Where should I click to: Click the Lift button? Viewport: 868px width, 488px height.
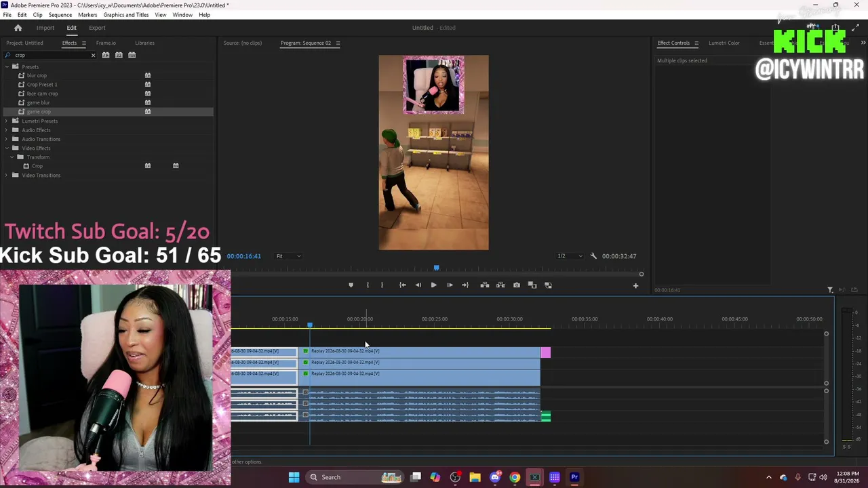(x=484, y=285)
